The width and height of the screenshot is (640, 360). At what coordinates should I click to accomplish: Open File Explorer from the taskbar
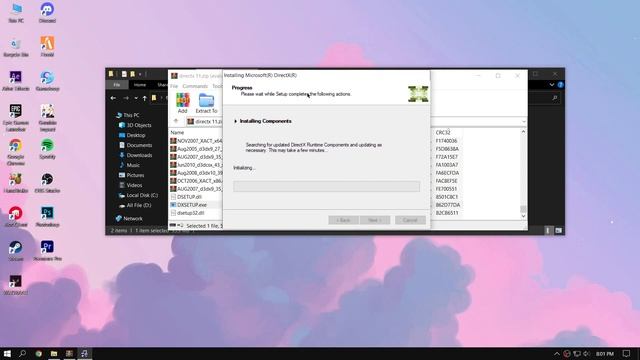click(53, 353)
